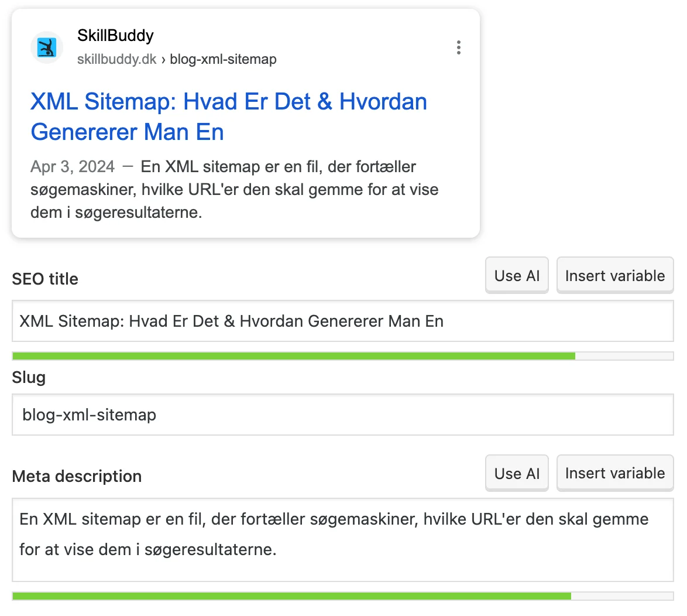Click the green progress bar under Meta description

click(293, 596)
